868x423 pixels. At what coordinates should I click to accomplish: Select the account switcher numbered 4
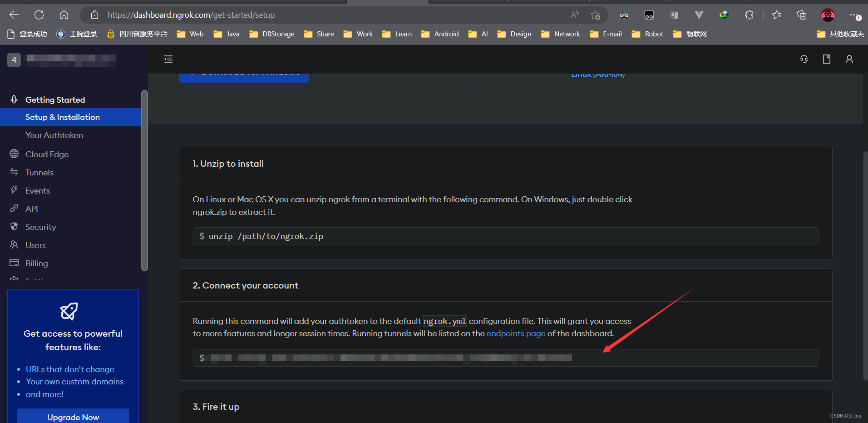pos(14,60)
